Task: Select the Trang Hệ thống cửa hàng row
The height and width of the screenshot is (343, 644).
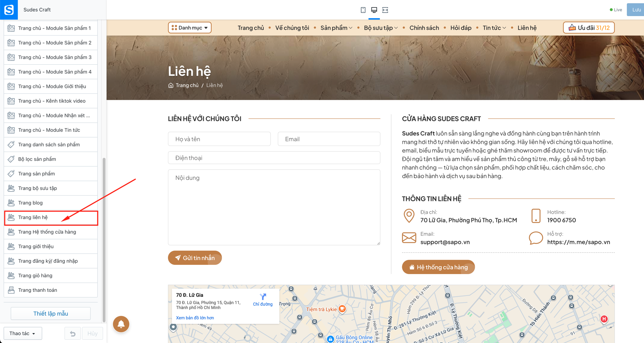Action: click(51, 232)
